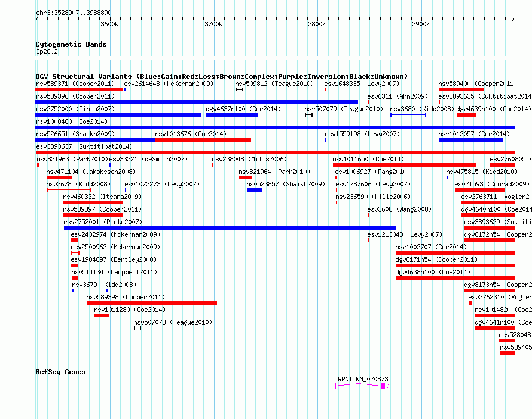Click esv21593 (Conrad2009) red bar
This screenshot has width=532, height=419.
pos(480,190)
